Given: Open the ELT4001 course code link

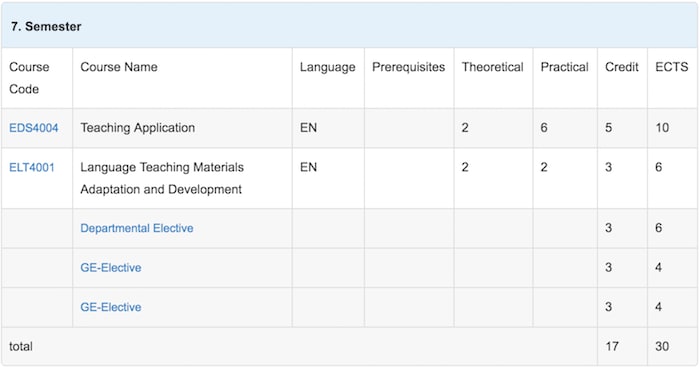Looking at the screenshot, I should pos(32,168).
